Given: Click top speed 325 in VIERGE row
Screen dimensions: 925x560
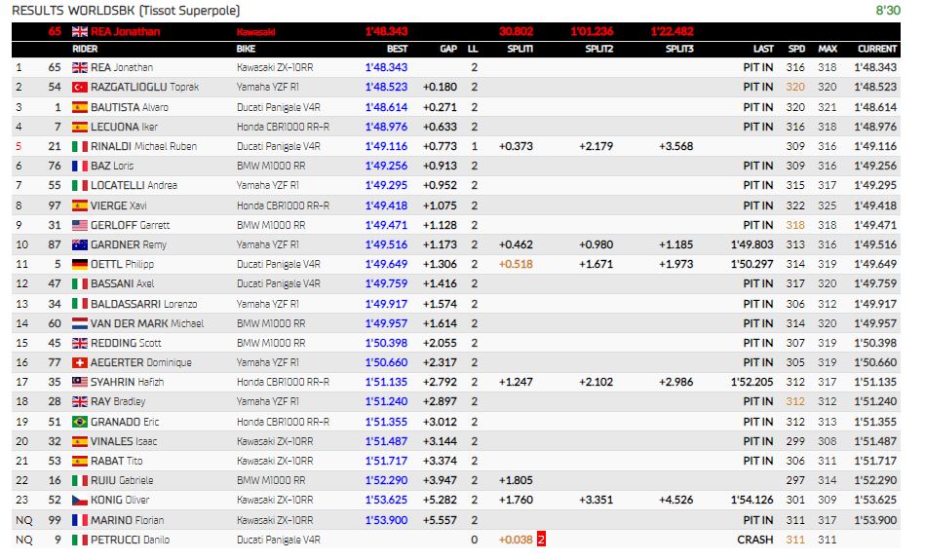Looking at the screenshot, I should tap(828, 205).
